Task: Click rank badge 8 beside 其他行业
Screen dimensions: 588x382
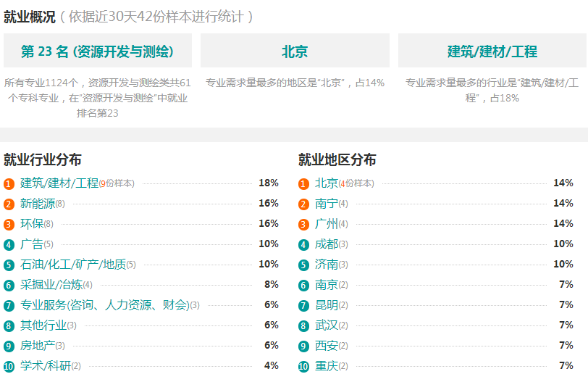Action: click(9, 325)
